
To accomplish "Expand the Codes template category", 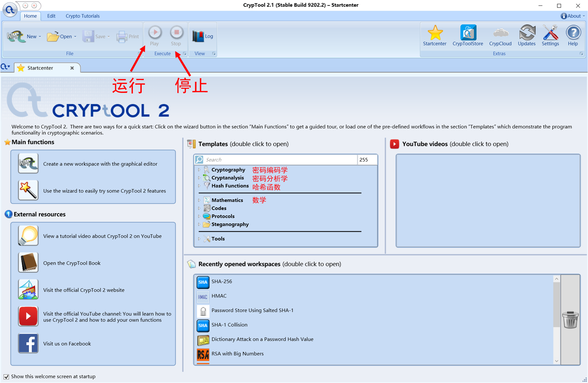I will (x=199, y=208).
